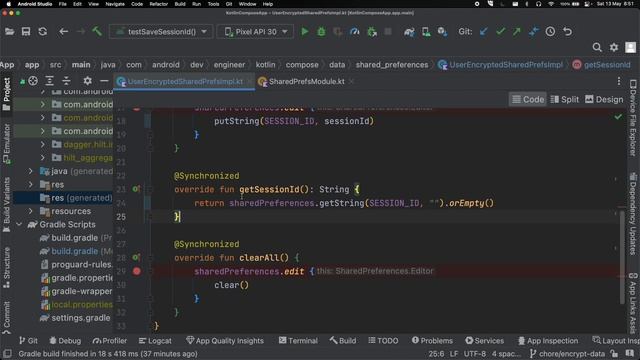Viewport: 640px width, 360px height.
Task: Open Problems tool window
Action: coord(432,341)
